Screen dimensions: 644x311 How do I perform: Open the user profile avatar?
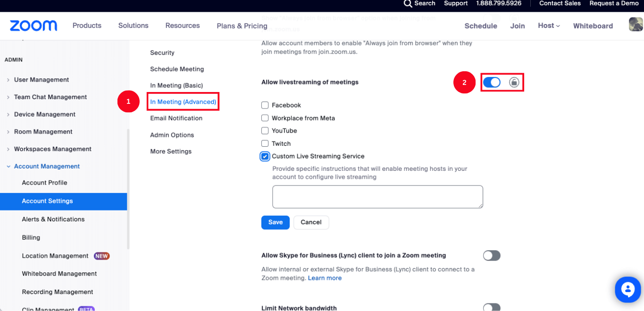[x=636, y=25]
